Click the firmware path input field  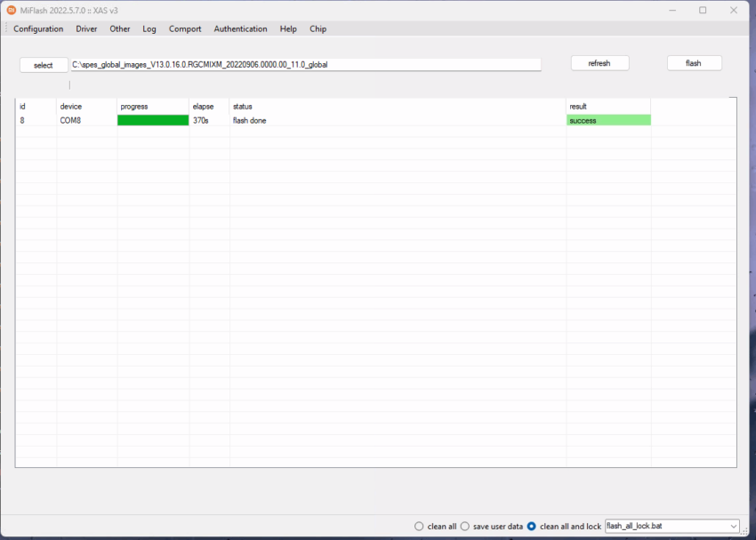[305, 64]
